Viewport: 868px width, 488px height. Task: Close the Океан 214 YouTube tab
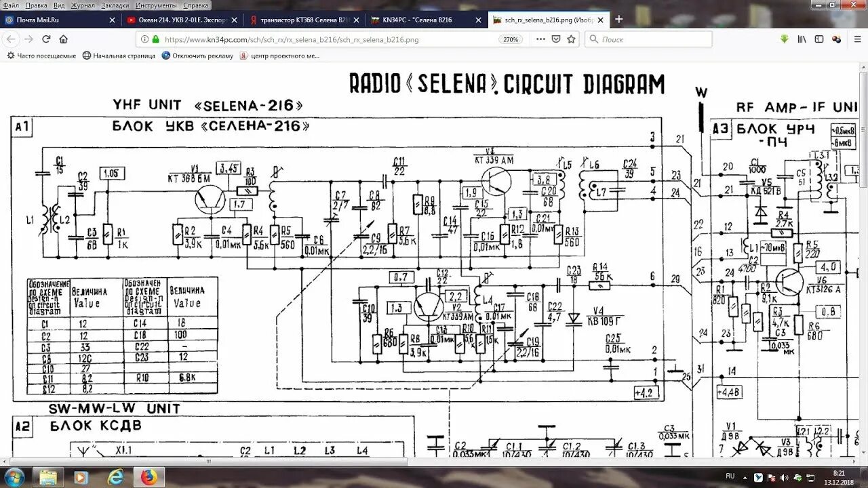tap(235, 20)
